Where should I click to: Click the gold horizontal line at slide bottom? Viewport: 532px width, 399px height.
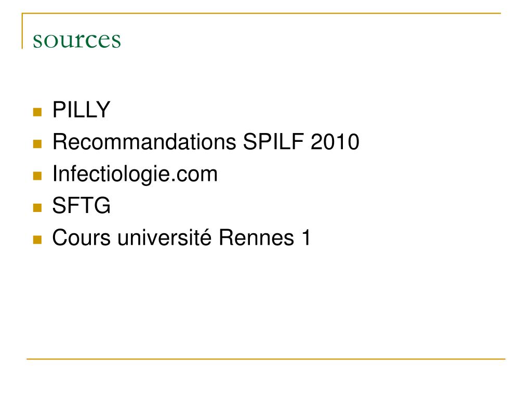(x=266, y=358)
